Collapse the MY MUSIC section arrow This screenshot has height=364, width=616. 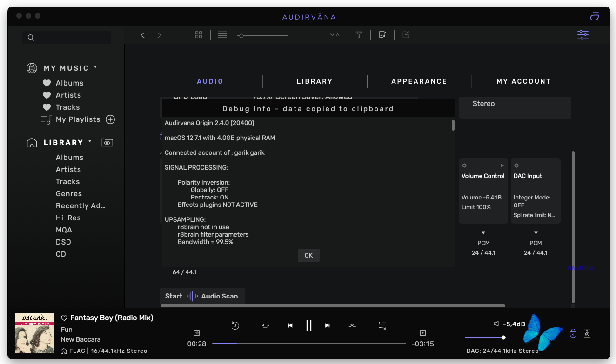[95, 67]
